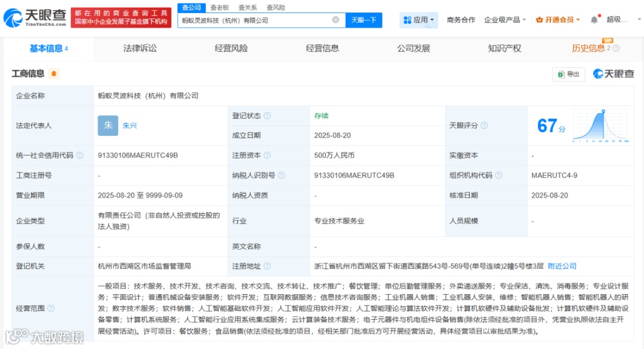Switch to the 基本信息 tab
Viewport: 644px width, 349px height.
pyautogui.click(x=49, y=48)
